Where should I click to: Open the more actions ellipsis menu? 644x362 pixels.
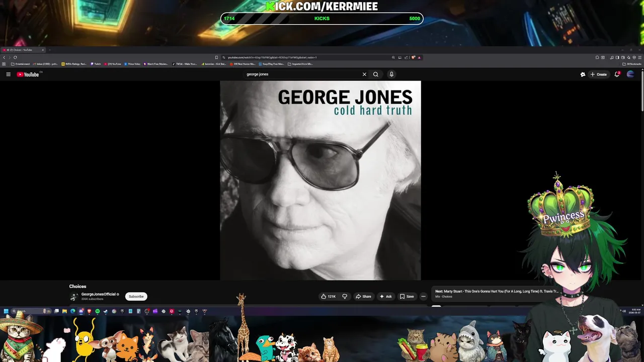pyautogui.click(x=423, y=297)
